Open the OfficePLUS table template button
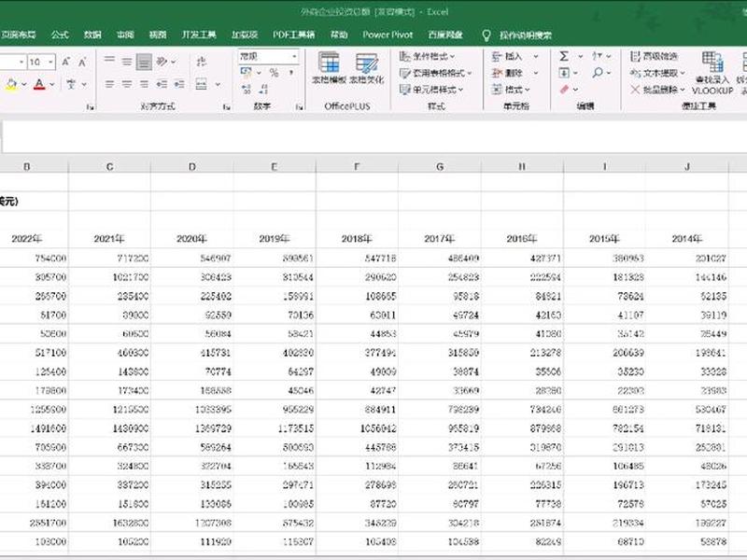Screen dimensions: 747x560 point(329,68)
